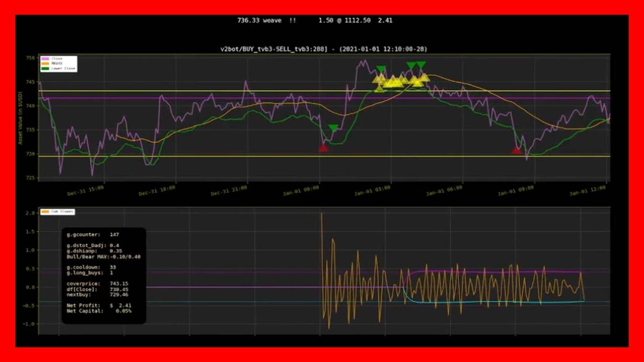Viewport: 644px width, 362px height.
Task: Click the 'Net Capital: 0.05%' stat row
Action: click(x=99, y=311)
